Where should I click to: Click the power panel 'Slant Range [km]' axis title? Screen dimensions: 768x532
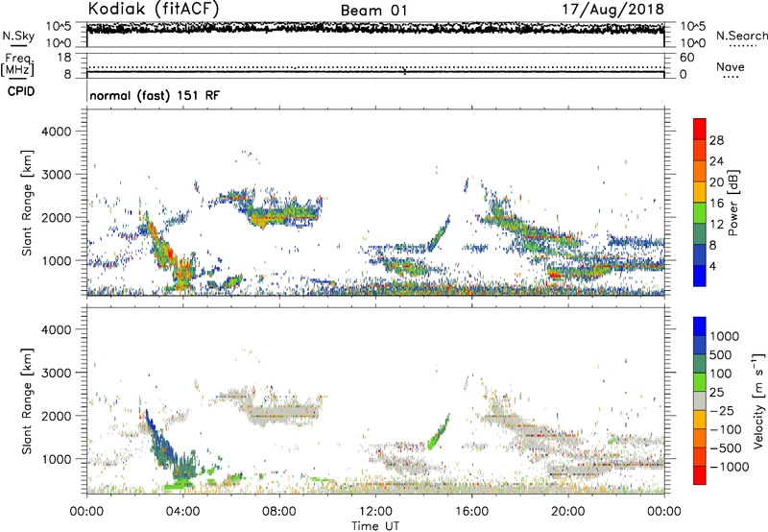27,203
